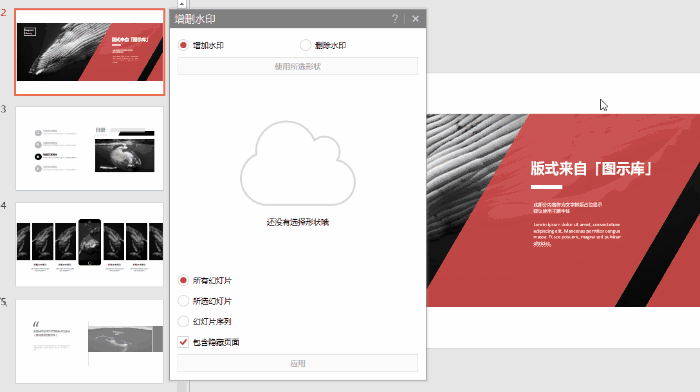Choose the 幻灯片序列 option
This screenshot has height=392, width=700.
coord(183,321)
